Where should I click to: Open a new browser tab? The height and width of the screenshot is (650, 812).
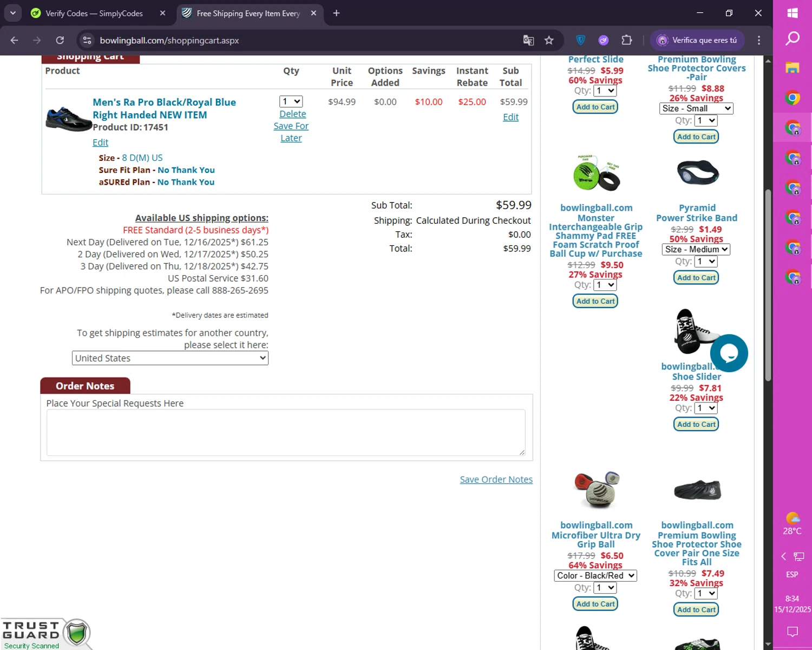[x=336, y=13]
